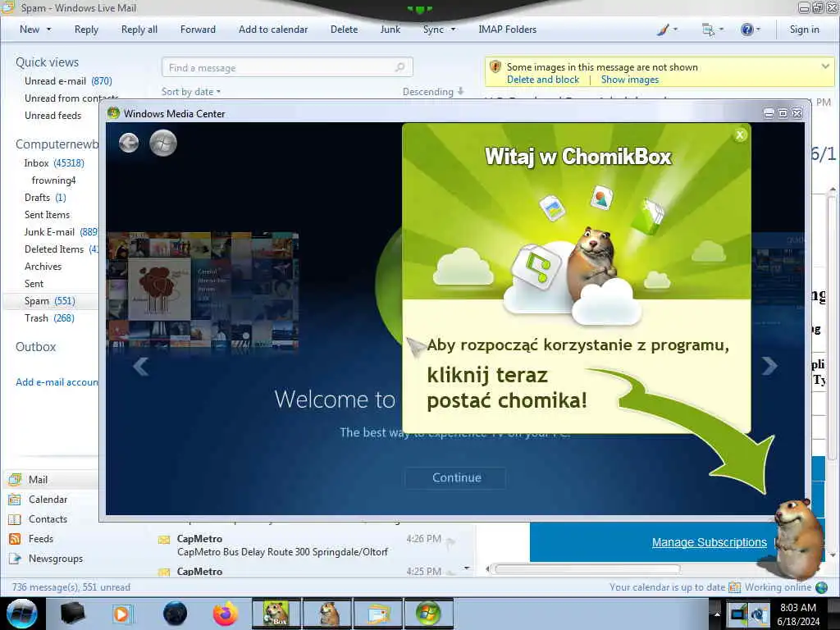The image size is (840, 630).
Task: Open the Archives folder
Action: click(x=43, y=267)
